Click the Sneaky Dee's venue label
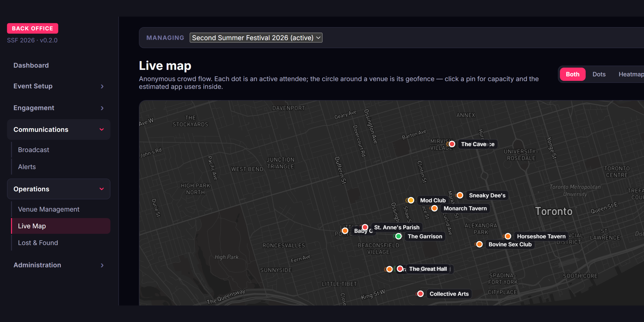The height and width of the screenshot is (322, 644). 487,195
